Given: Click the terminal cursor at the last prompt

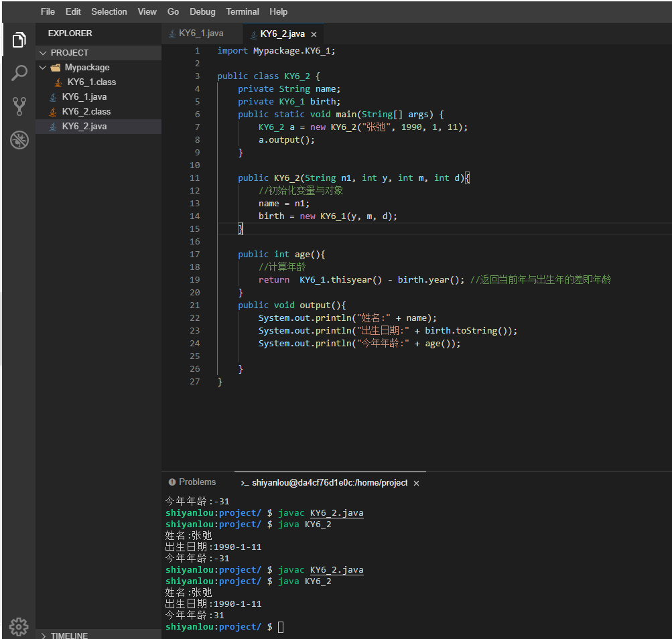Looking at the screenshot, I should [x=281, y=628].
